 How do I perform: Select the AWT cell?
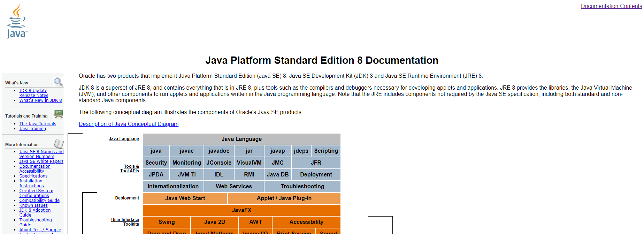(x=255, y=222)
